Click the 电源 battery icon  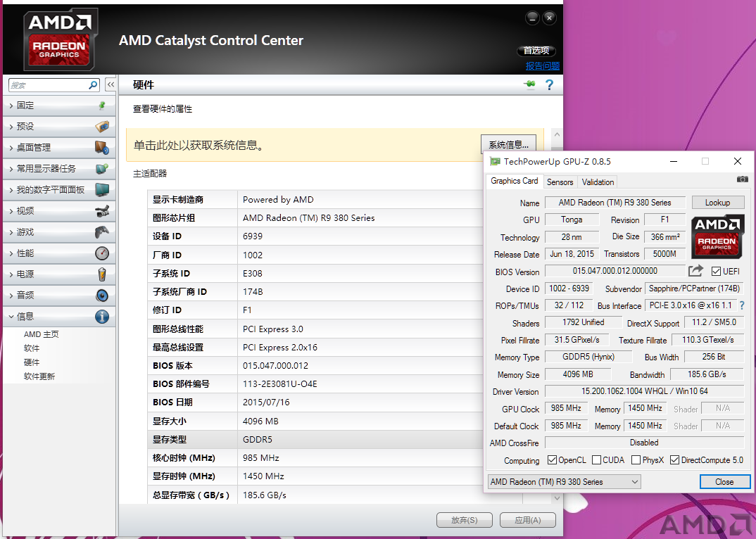102,274
